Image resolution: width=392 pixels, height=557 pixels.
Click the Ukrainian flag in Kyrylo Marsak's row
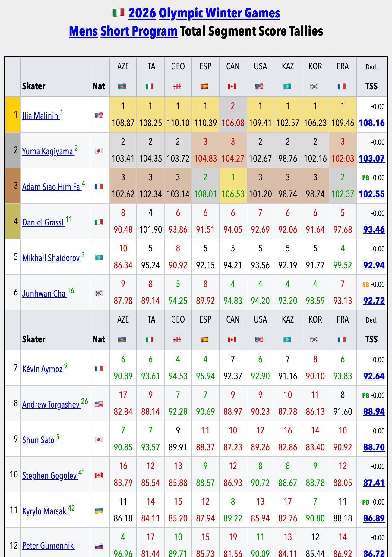[99, 511]
